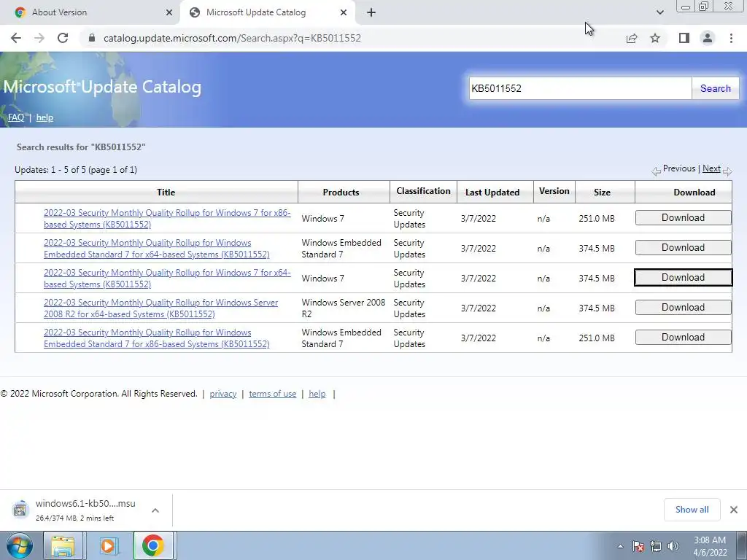Click the 251.0 MB size in first row
This screenshot has height=560, width=747.
click(597, 219)
